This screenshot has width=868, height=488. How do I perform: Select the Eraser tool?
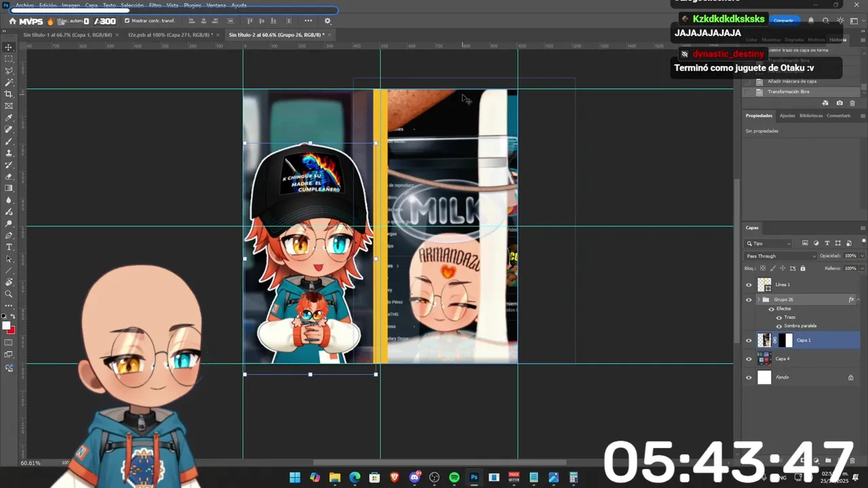point(9,176)
